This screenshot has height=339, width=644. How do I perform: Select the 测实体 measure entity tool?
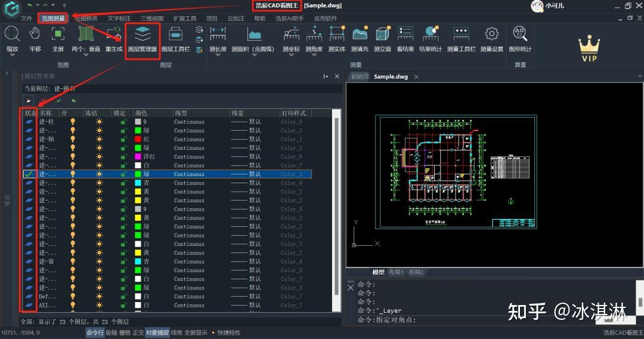(x=337, y=38)
